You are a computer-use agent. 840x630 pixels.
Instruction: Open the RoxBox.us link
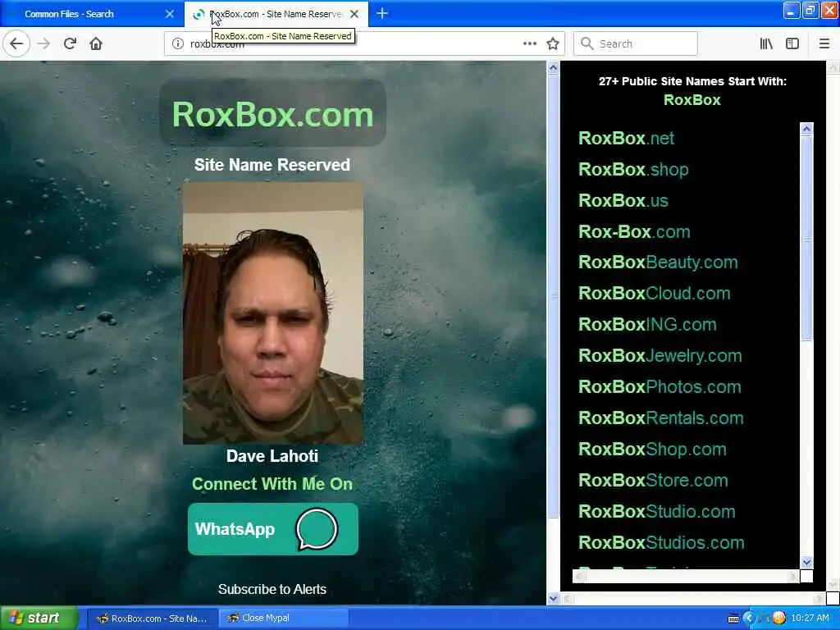623,200
